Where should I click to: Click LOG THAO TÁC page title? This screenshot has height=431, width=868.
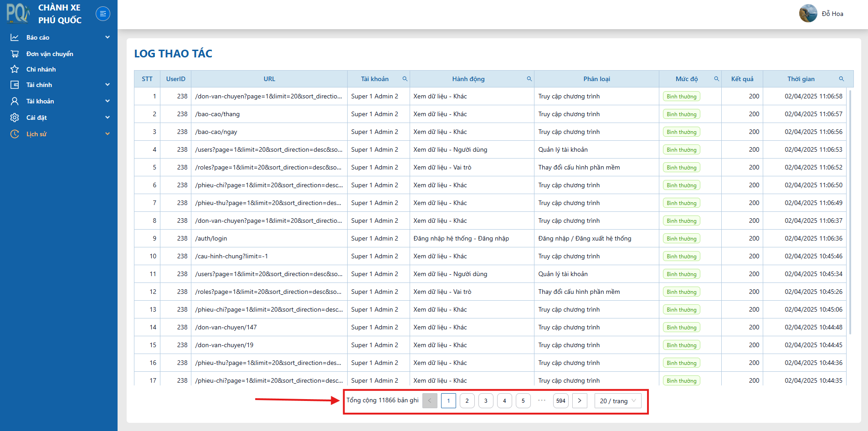(x=173, y=53)
